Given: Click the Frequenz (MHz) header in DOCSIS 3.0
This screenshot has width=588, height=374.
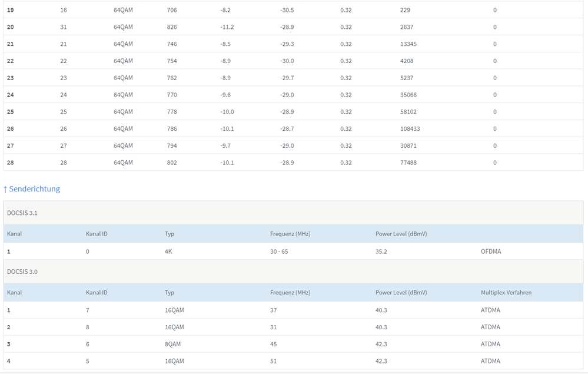Looking at the screenshot, I should coord(290,293).
